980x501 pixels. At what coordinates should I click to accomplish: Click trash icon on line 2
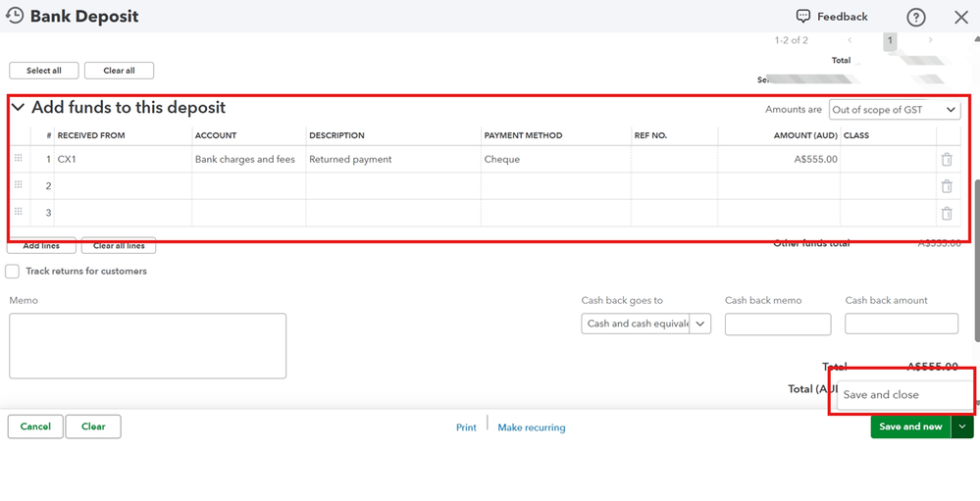tap(947, 186)
